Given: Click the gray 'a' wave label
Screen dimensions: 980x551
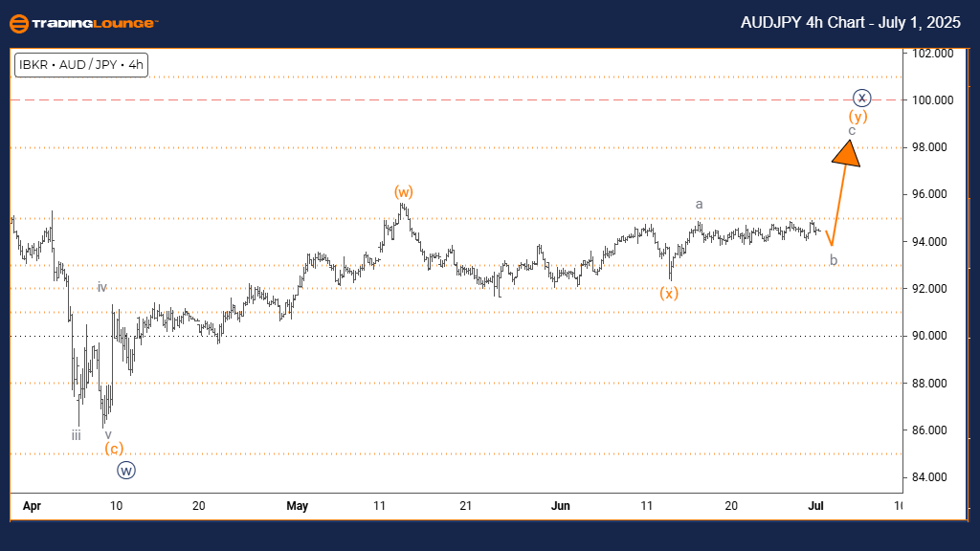Looking at the screenshot, I should click(x=700, y=204).
